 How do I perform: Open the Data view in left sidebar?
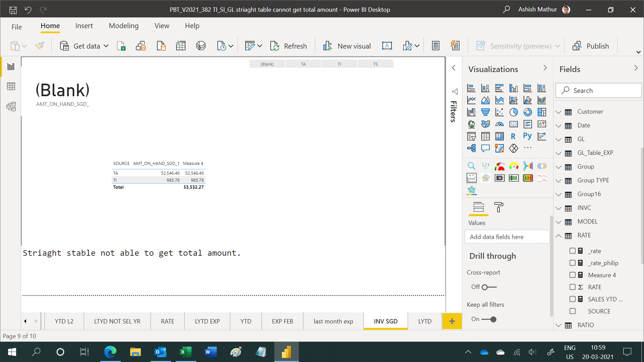click(11, 86)
